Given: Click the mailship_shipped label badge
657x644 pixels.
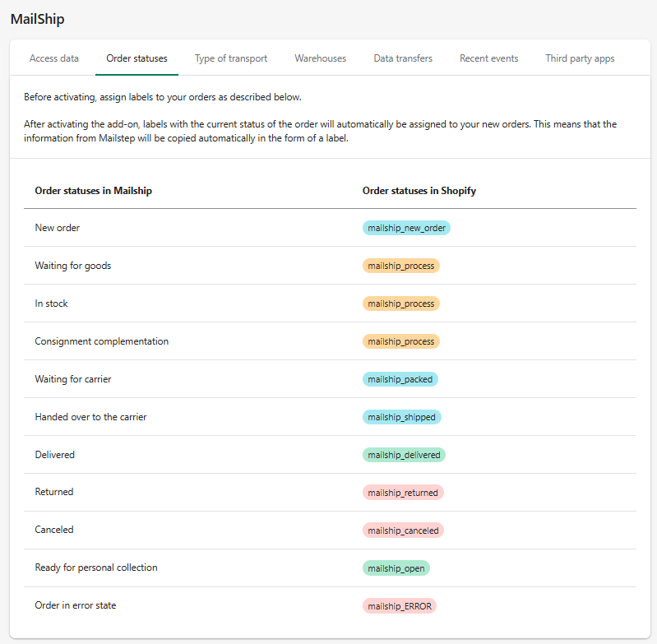Looking at the screenshot, I should 401,417.
